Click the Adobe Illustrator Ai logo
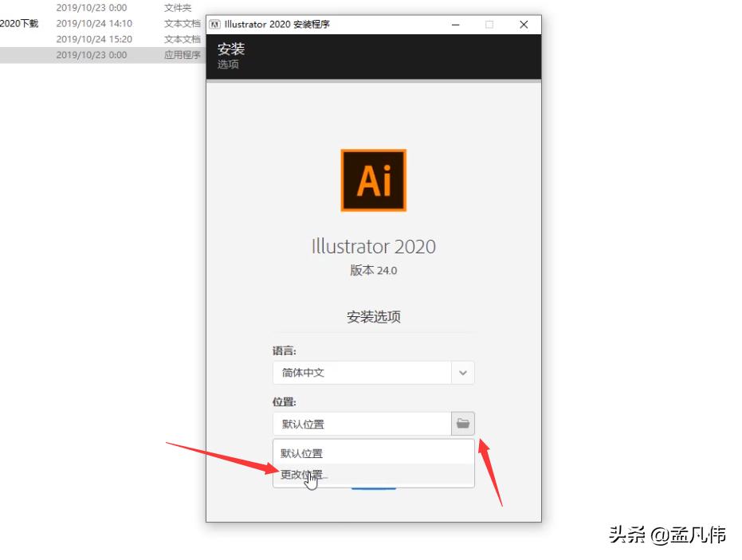The height and width of the screenshot is (560, 742). coord(373,181)
